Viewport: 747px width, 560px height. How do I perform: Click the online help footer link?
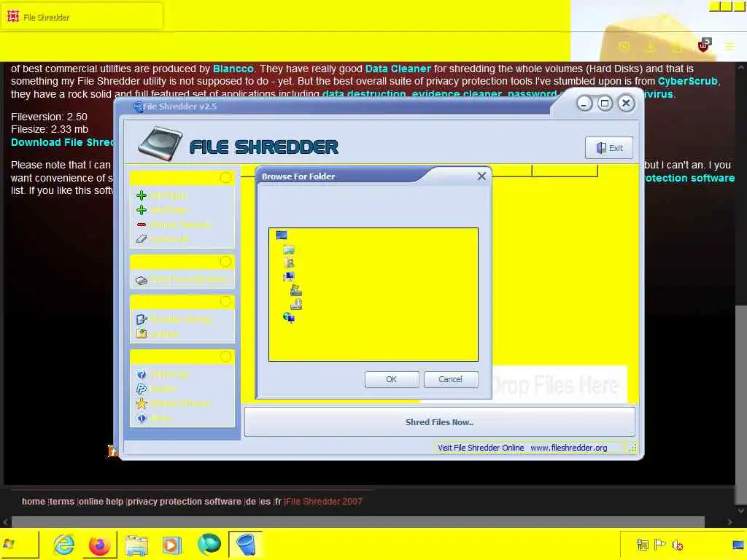pyautogui.click(x=101, y=502)
